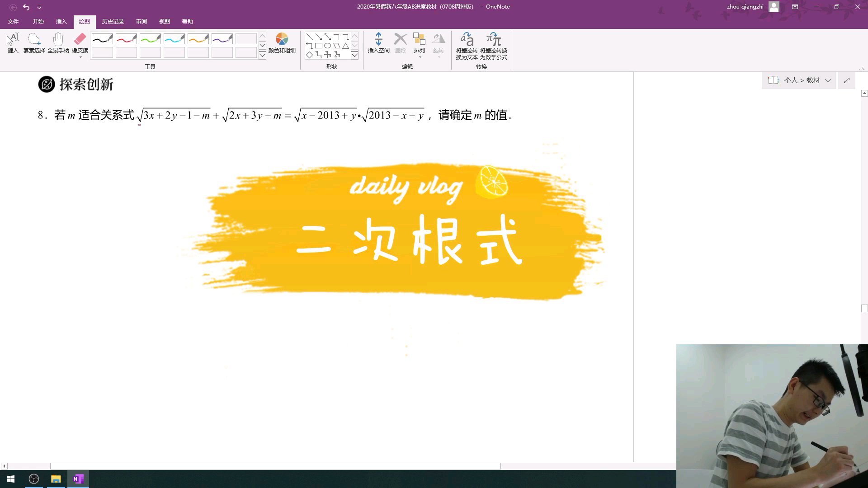Open Color and Thickness options
Screen dimensions: 868x488
[x=282, y=43]
